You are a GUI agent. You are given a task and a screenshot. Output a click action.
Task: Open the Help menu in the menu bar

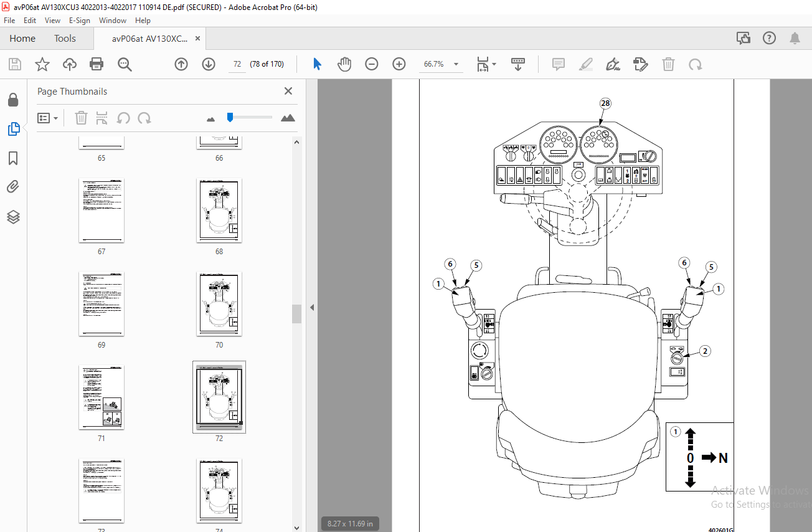click(x=143, y=21)
